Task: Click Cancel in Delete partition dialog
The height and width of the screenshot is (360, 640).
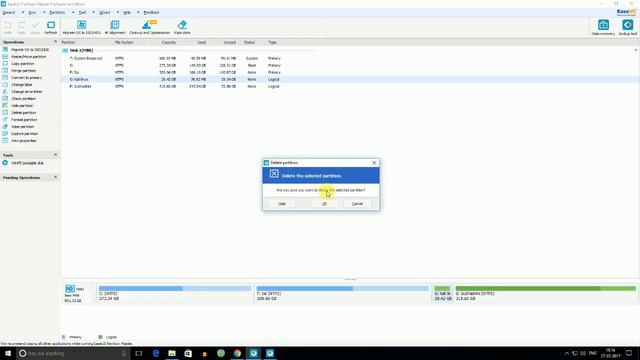Action: tap(357, 204)
